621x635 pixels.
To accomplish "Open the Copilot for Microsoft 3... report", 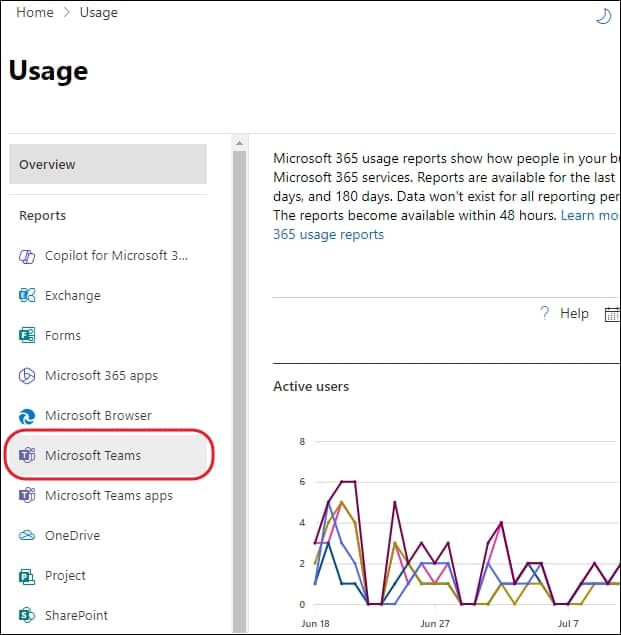I will (x=108, y=256).
